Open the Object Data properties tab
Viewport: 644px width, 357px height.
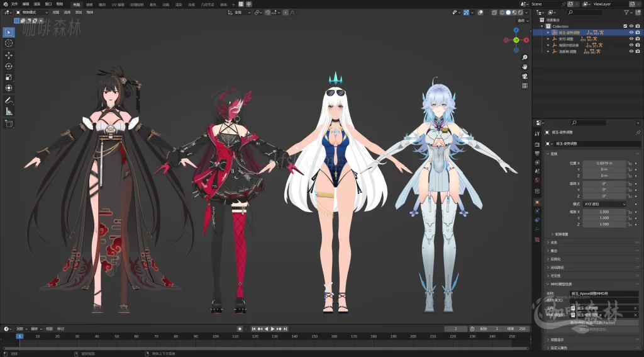(537, 229)
